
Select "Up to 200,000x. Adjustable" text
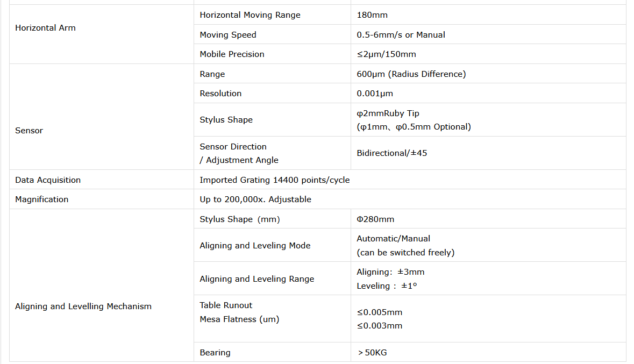tap(255, 199)
